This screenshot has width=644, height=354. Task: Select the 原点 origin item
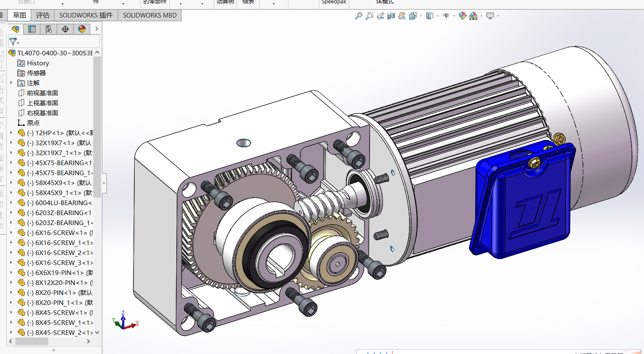29,123
